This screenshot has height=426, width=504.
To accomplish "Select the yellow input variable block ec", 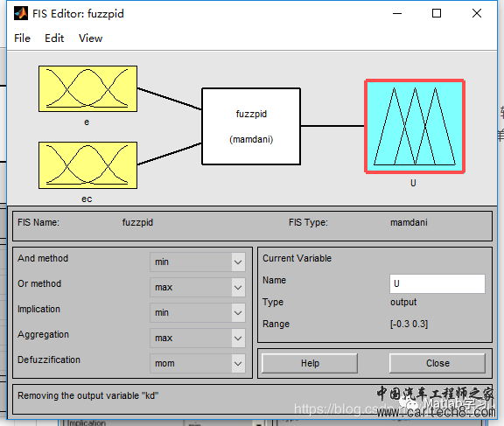I will point(87,165).
